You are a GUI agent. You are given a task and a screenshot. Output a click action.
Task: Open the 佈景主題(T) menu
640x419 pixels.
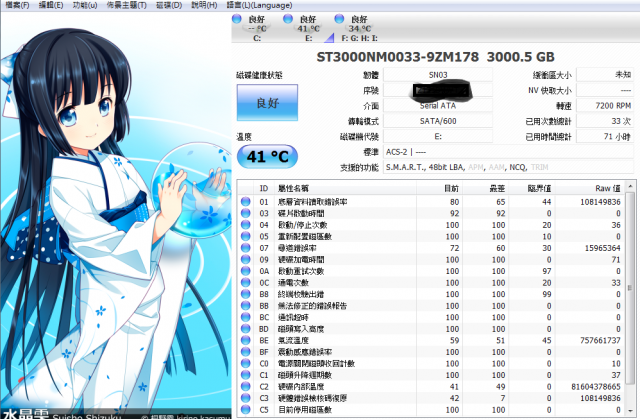tap(127, 5)
